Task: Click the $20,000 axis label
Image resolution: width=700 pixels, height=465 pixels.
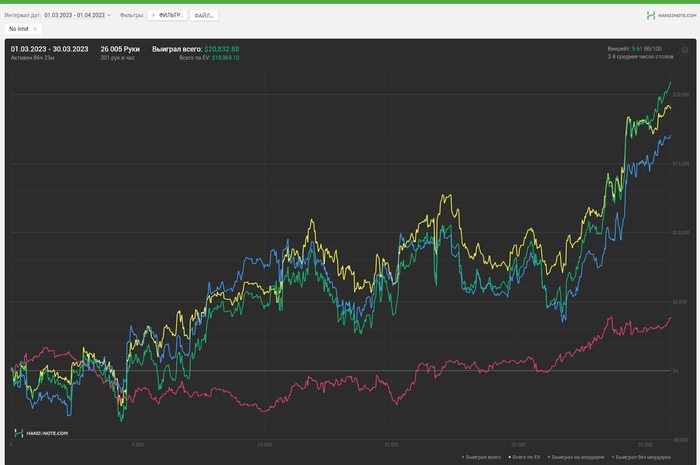Action: point(681,95)
